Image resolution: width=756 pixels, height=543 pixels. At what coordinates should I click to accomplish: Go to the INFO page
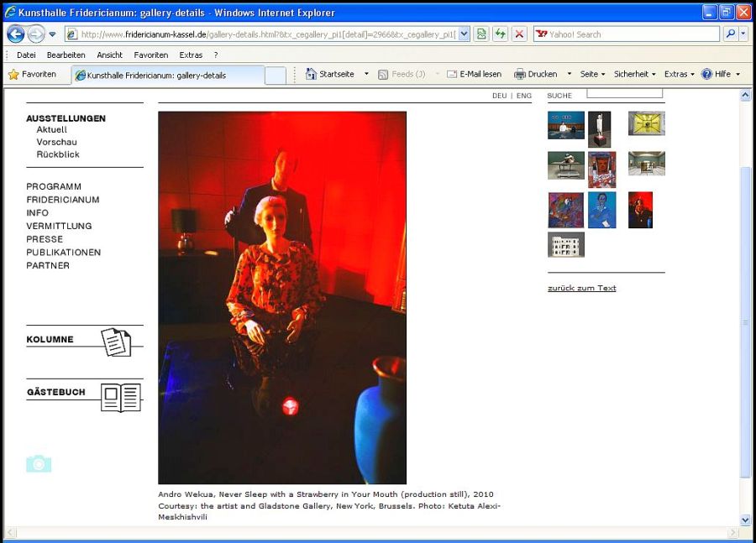tap(37, 213)
